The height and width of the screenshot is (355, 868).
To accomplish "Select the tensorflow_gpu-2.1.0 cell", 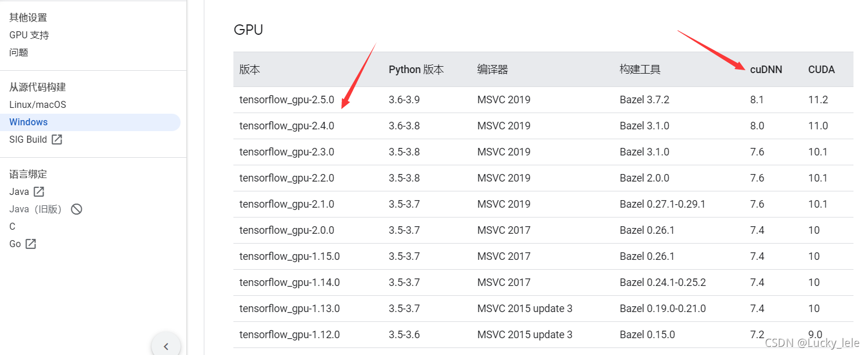I will click(287, 204).
